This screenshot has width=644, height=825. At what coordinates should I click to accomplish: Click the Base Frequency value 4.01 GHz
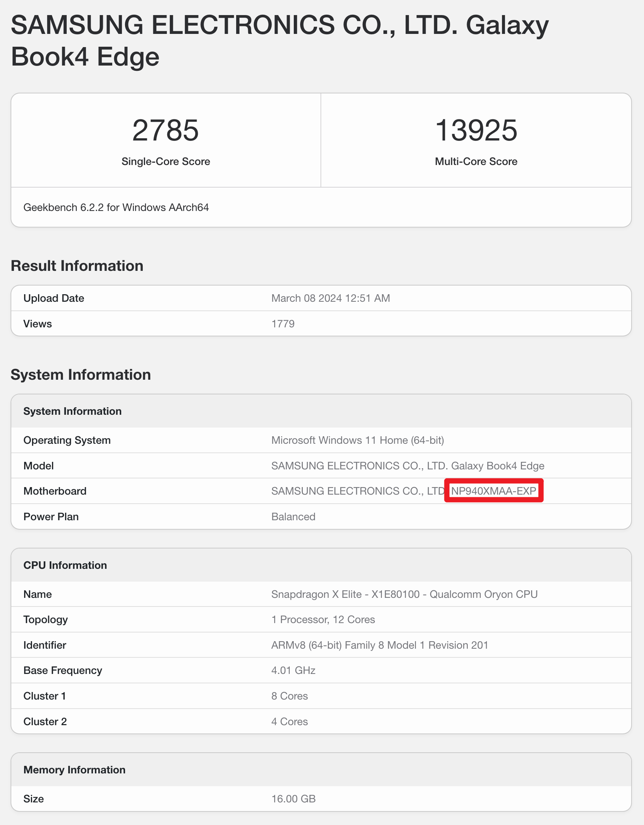click(x=293, y=671)
